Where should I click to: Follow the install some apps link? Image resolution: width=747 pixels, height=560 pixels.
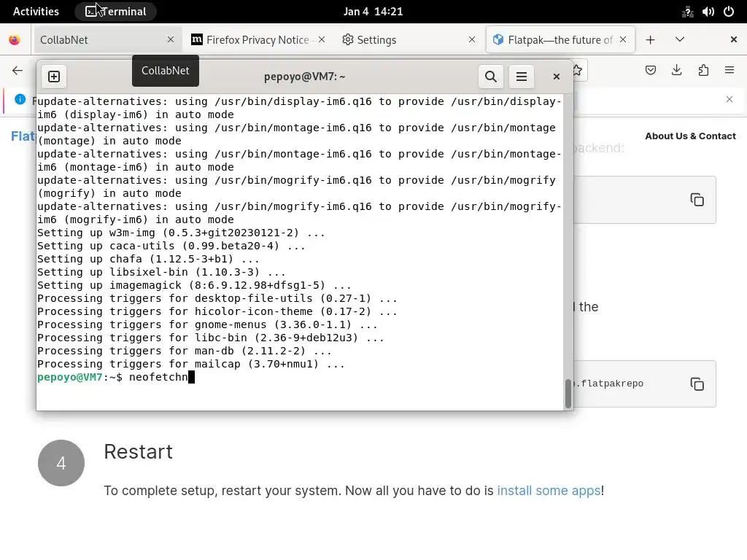[549, 491]
